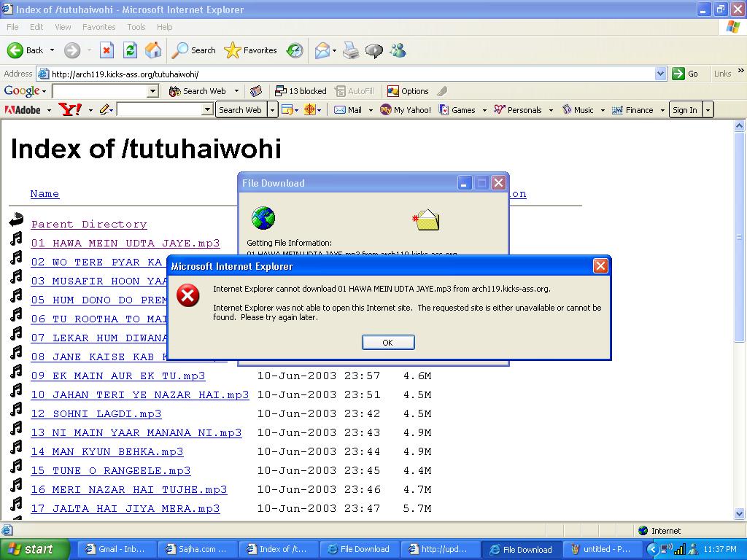
Task: Open the Tools menu
Action: click(x=136, y=27)
